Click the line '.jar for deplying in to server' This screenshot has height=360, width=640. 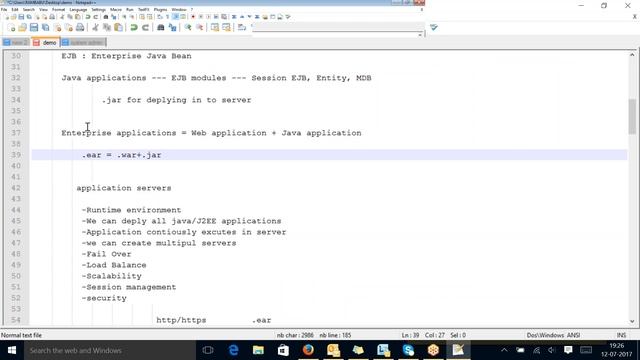(176, 100)
